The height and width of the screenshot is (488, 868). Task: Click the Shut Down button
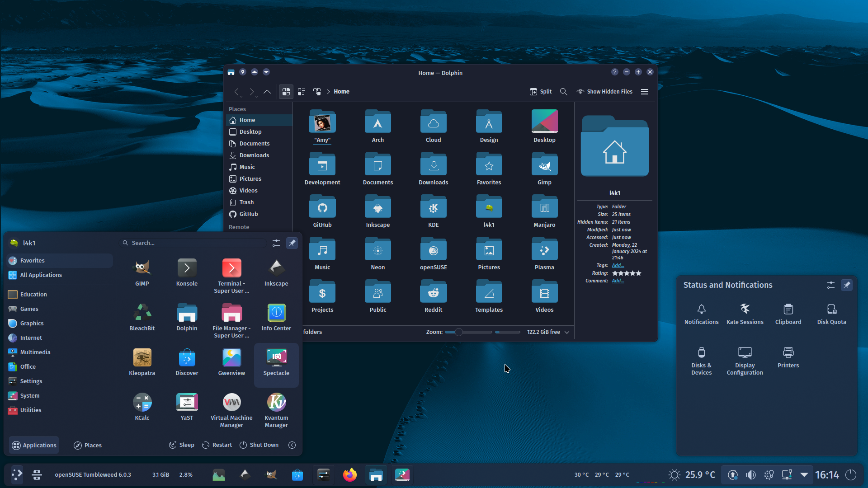coord(259,445)
